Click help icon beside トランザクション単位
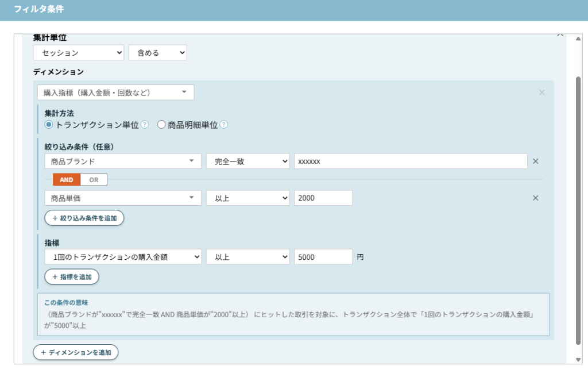The height and width of the screenshot is (369, 588). (x=145, y=125)
